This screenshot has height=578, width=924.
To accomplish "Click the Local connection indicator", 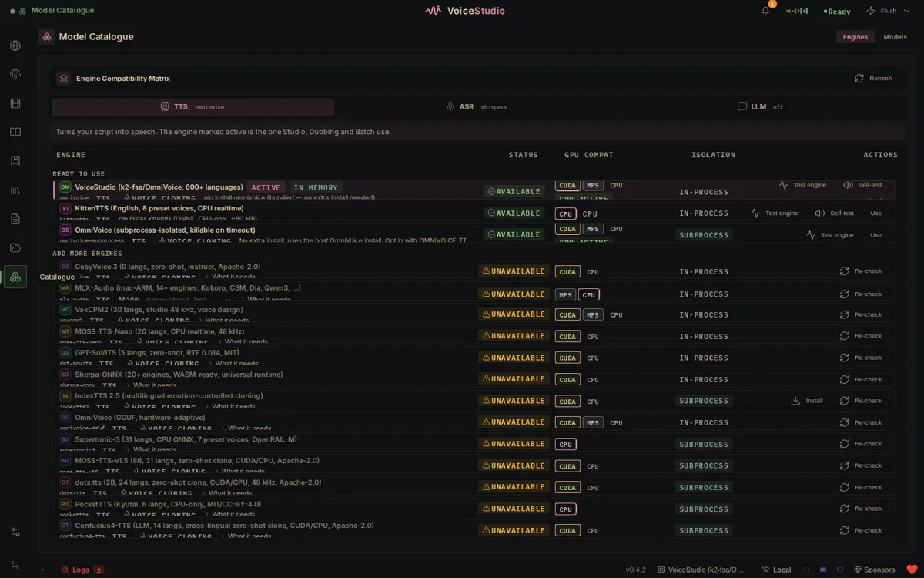I will 776,570.
